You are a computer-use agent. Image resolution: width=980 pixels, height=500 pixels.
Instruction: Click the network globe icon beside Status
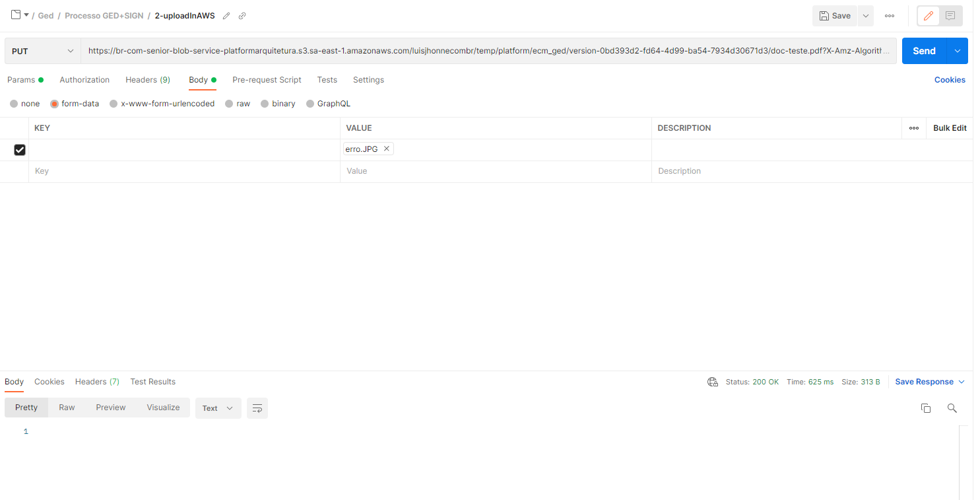click(x=712, y=382)
